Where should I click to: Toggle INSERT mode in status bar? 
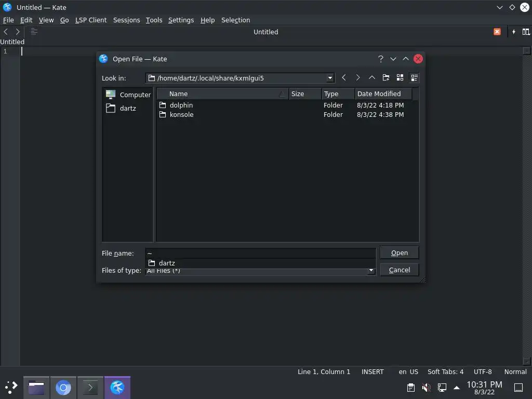click(x=373, y=371)
